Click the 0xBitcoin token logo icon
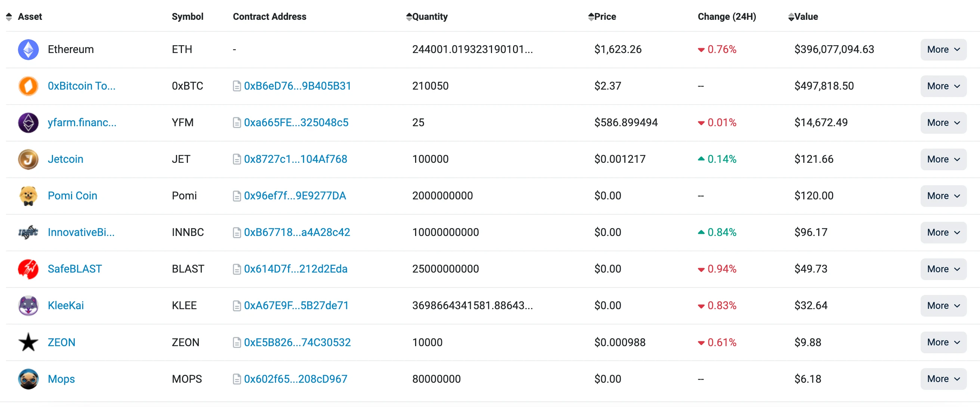Screen dimensions: 980x407 click(28, 86)
